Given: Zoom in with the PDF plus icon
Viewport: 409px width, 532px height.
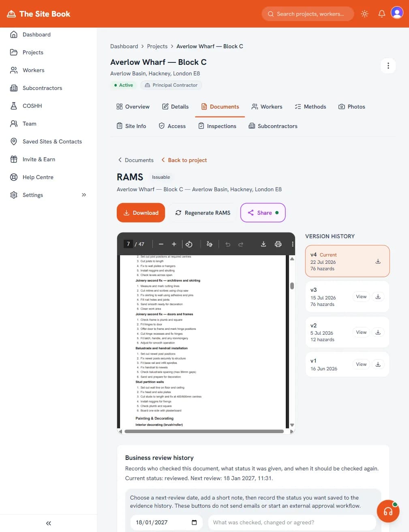Looking at the screenshot, I should coord(174,244).
